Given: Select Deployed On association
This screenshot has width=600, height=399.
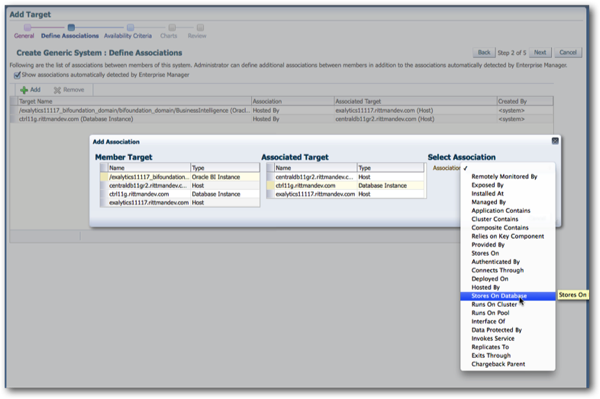Looking at the screenshot, I should [x=508, y=279].
